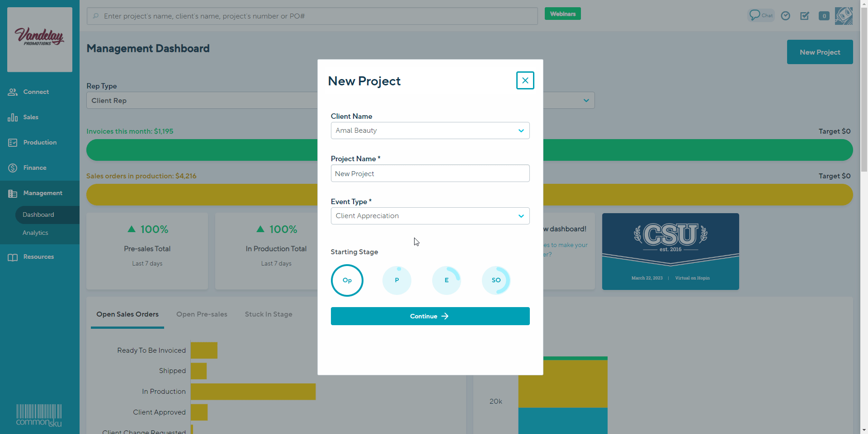
Task: Open Sales from the sidebar
Action: coord(30,117)
